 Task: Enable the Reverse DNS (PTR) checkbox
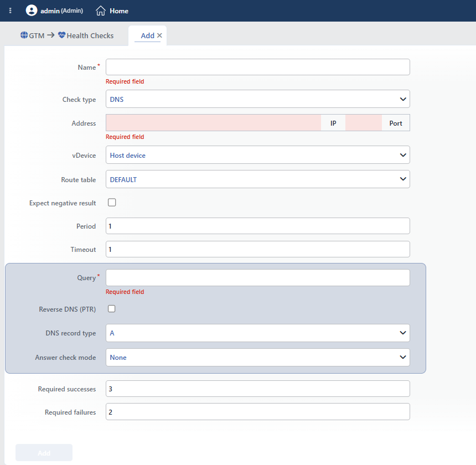pos(112,309)
